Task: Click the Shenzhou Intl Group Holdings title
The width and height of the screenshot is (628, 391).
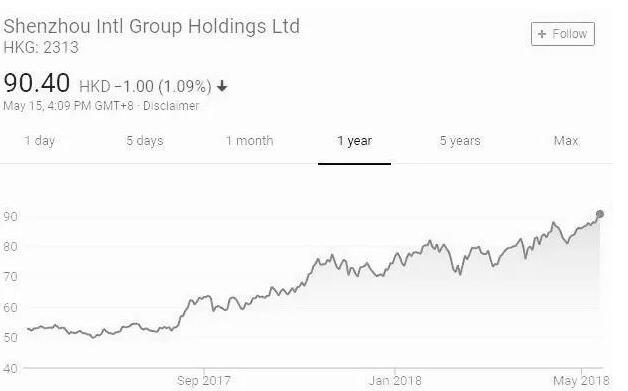Action: coord(151,26)
